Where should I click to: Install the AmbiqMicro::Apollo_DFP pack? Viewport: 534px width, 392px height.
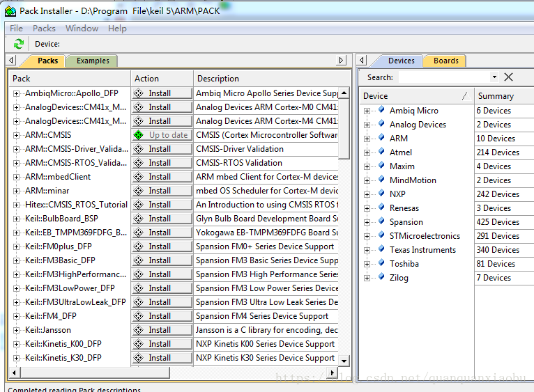coord(162,93)
